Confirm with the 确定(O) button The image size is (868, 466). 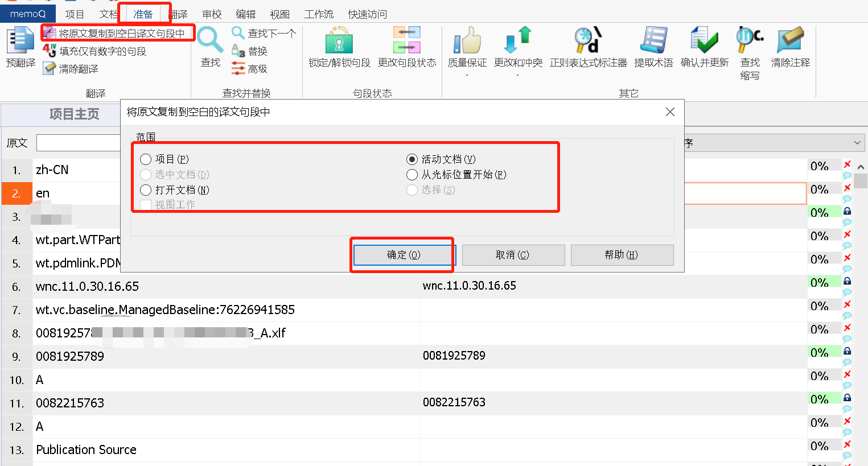click(404, 255)
